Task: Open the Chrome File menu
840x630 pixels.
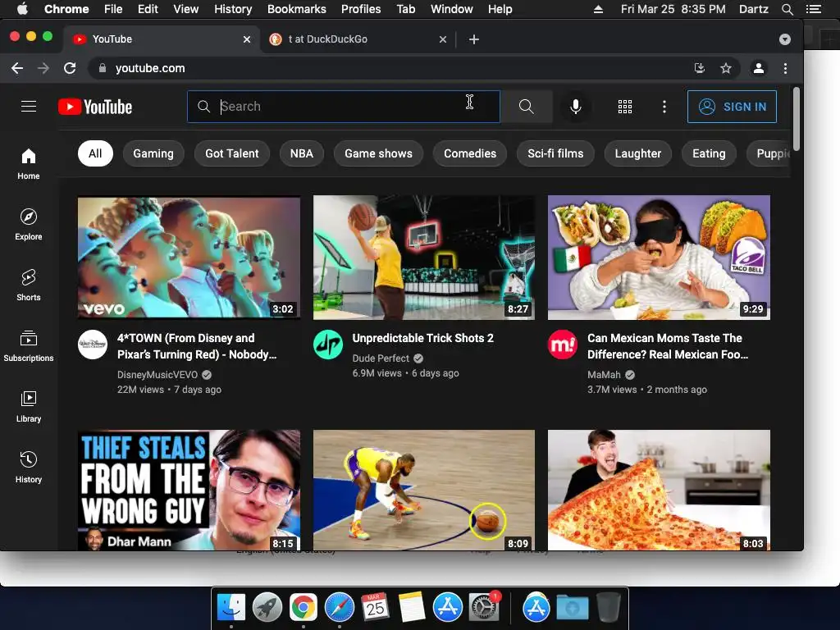Action: [113, 9]
